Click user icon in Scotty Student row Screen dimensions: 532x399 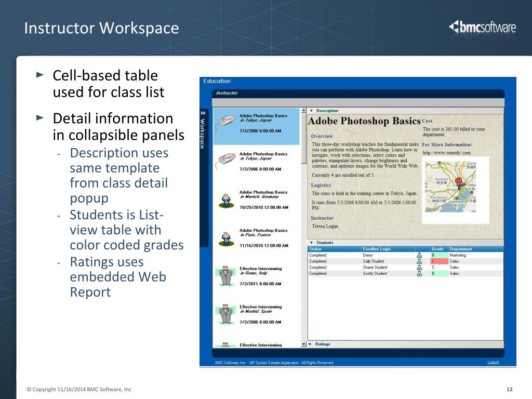point(419,273)
